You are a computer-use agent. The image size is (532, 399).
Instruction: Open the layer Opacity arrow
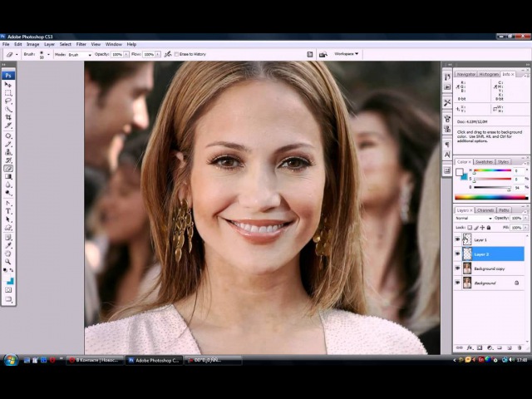coord(526,218)
